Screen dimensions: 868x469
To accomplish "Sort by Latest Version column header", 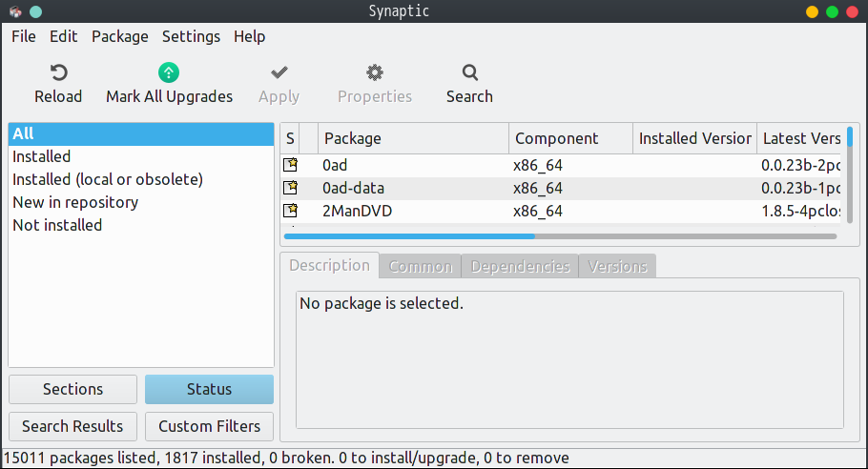I will pyautogui.click(x=798, y=138).
